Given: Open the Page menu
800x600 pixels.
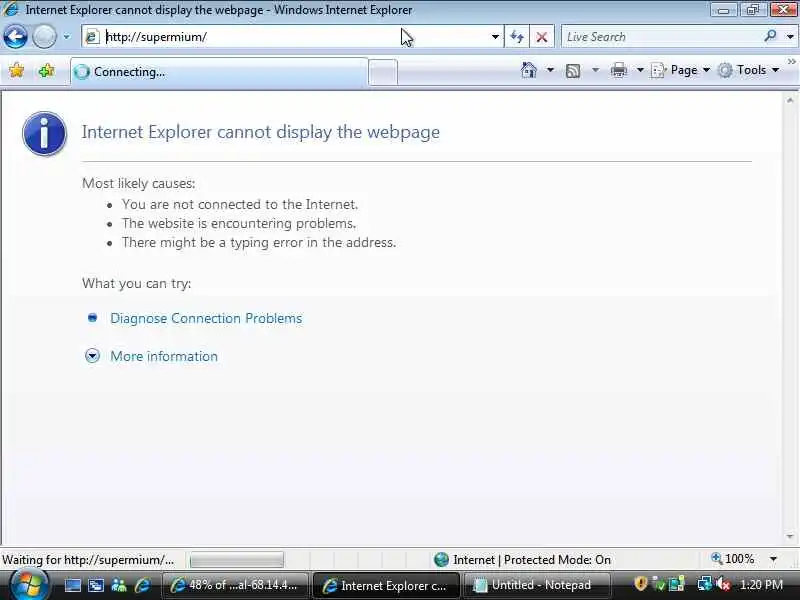Looking at the screenshot, I should [681, 70].
